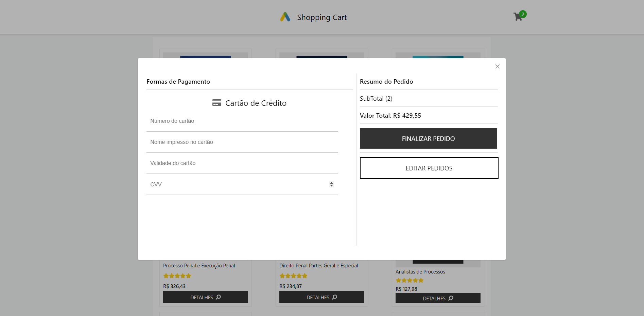Screen dimensions: 644x316
Task: Focus the Número do cartão field
Action: [x=242, y=121]
